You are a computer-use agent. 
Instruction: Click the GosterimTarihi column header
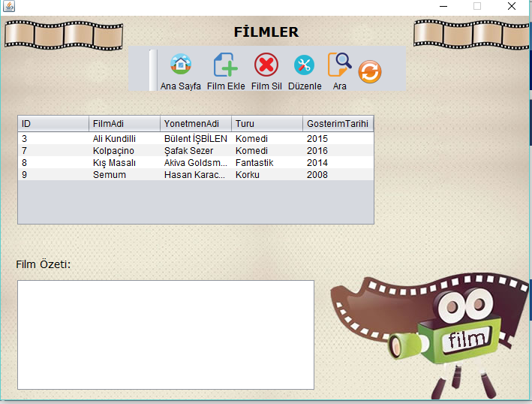[338, 124]
